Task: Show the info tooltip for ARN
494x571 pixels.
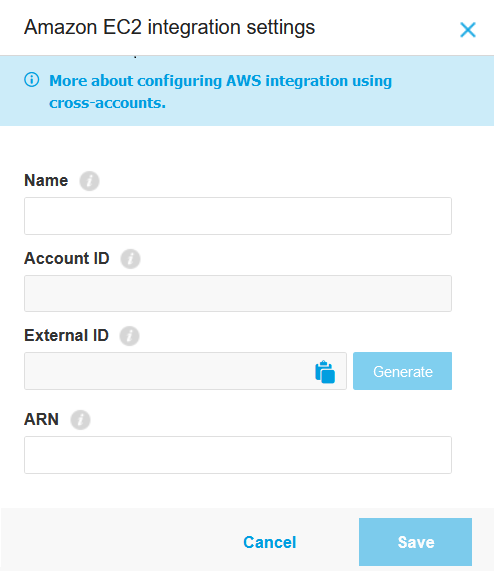Action: 80,420
